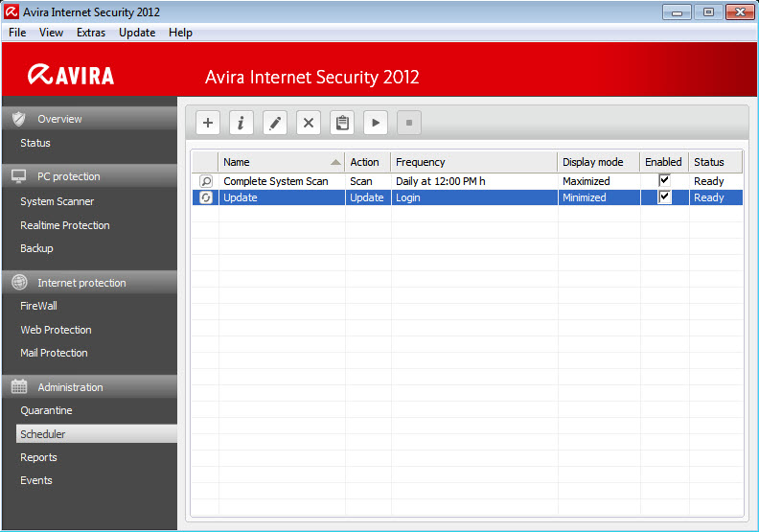Open the FireWall page

tap(38, 306)
